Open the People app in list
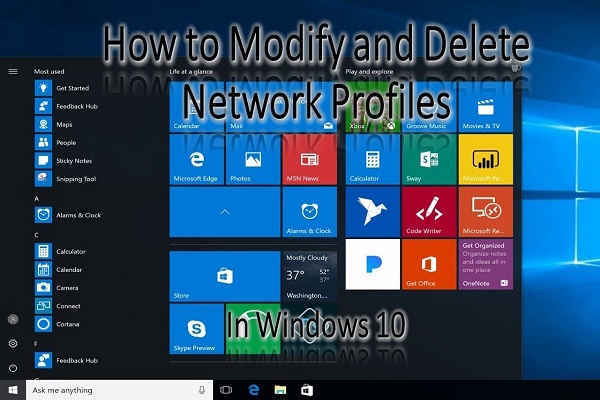Viewport: 600px width, 400px height. click(56, 142)
